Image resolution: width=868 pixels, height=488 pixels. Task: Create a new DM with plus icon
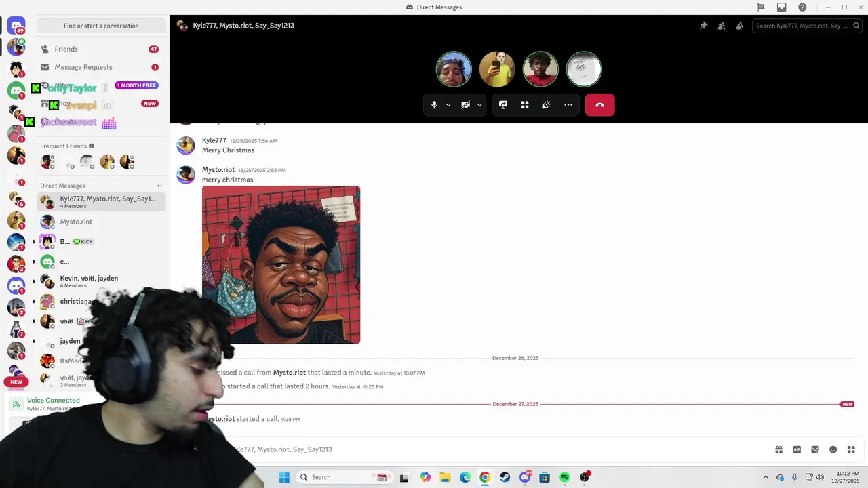pyautogui.click(x=159, y=186)
